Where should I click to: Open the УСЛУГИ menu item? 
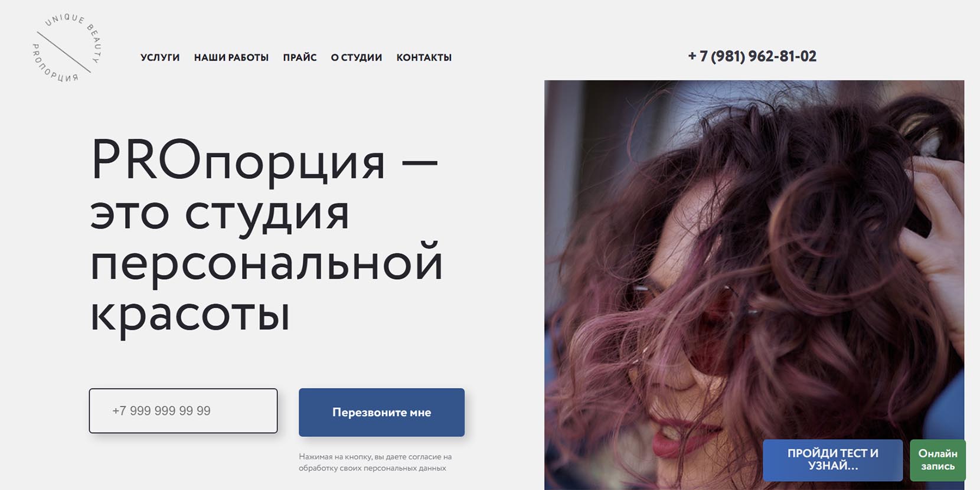[x=160, y=57]
